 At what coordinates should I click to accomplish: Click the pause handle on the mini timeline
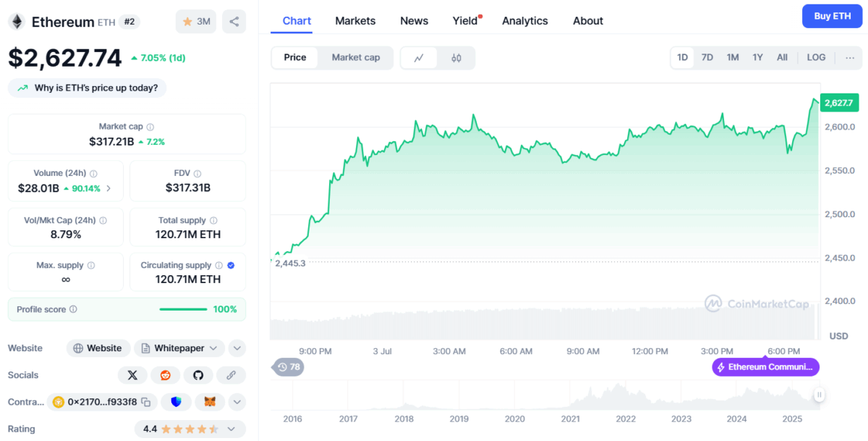pos(819,395)
